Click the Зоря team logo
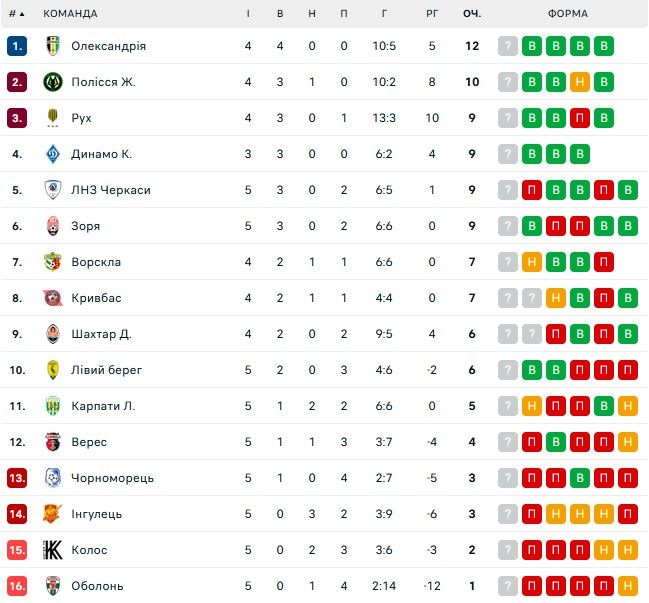 point(53,226)
